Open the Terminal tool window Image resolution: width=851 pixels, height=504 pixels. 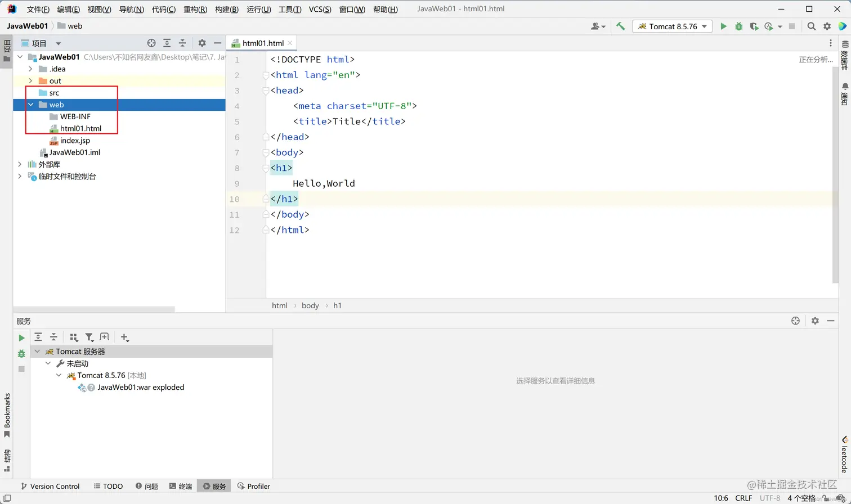tap(181, 486)
